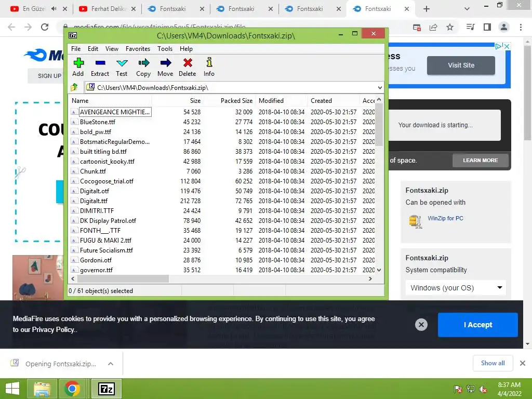This screenshot has width=532, height=399.
Task: Select the governor.ttf file
Action: click(x=96, y=270)
